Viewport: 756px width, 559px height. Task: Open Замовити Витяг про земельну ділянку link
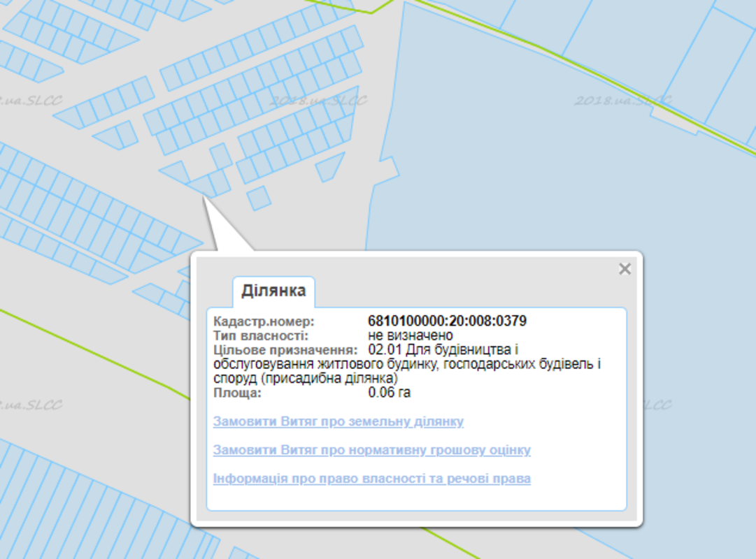coord(338,422)
